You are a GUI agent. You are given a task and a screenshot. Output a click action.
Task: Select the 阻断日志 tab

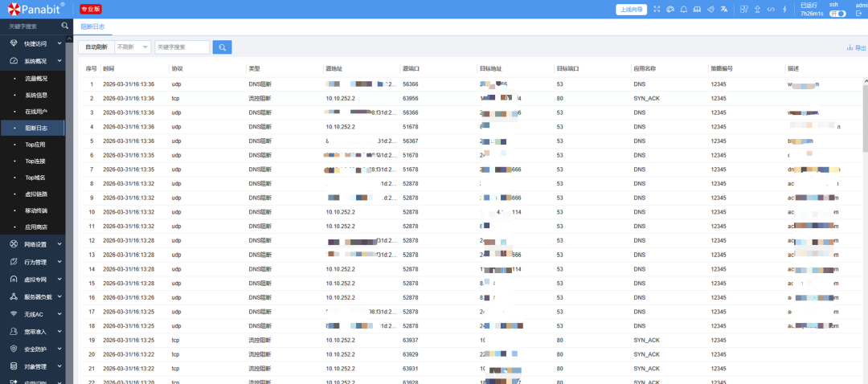click(92, 27)
